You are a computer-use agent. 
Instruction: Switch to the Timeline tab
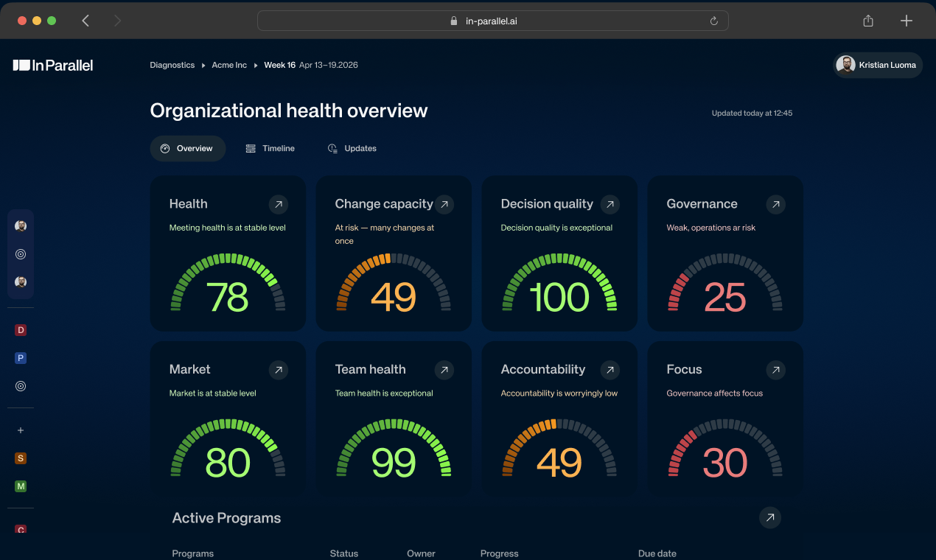tap(270, 149)
